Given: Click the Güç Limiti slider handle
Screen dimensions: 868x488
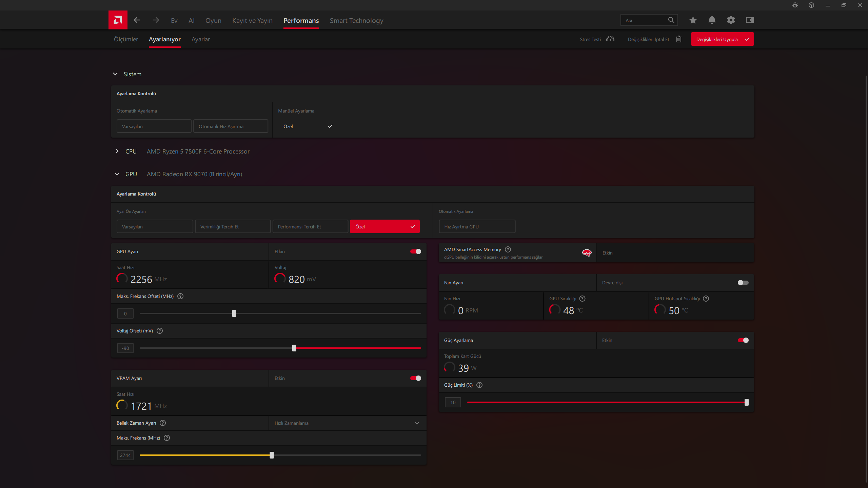Looking at the screenshot, I should [x=746, y=402].
